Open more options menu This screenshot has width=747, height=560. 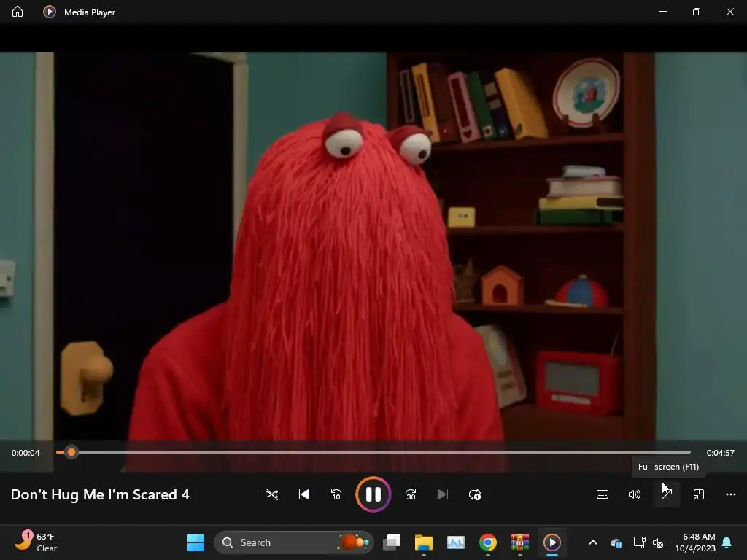point(731,495)
